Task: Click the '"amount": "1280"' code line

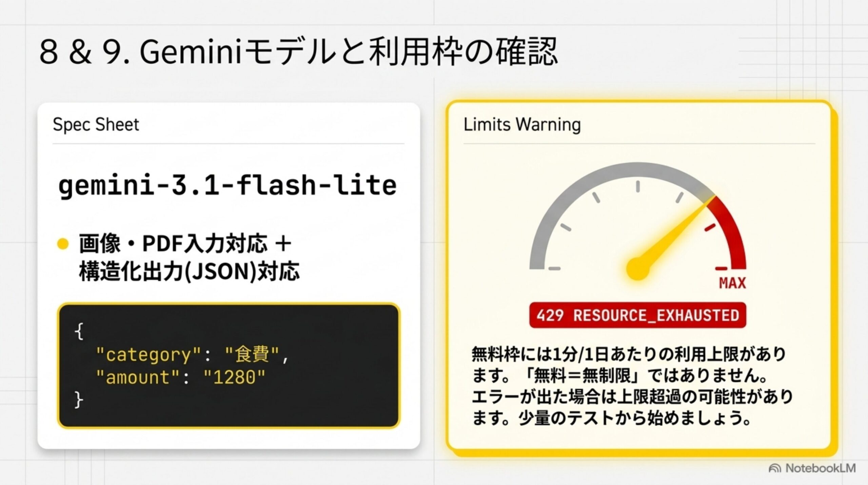Action: point(180,377)
